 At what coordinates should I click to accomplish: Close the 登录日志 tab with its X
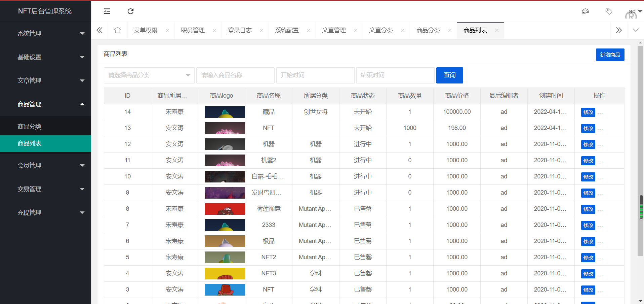pyautogui.click(x=261, y=30)
